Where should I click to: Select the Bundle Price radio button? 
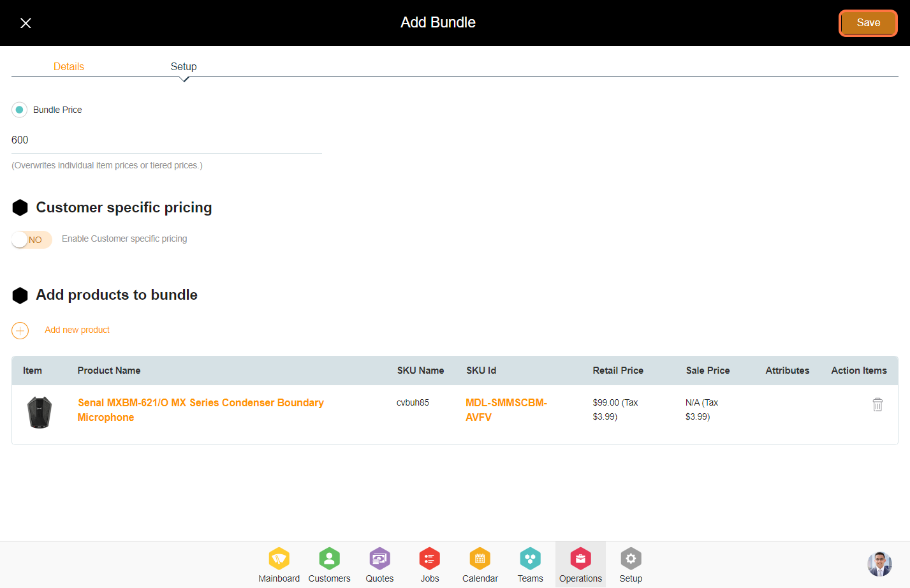click(20, 110)
